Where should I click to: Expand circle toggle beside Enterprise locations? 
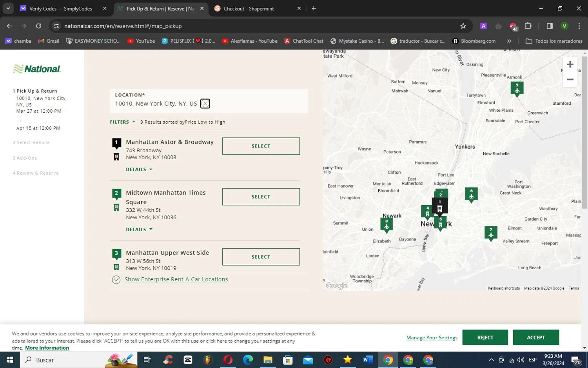point(116,280)
